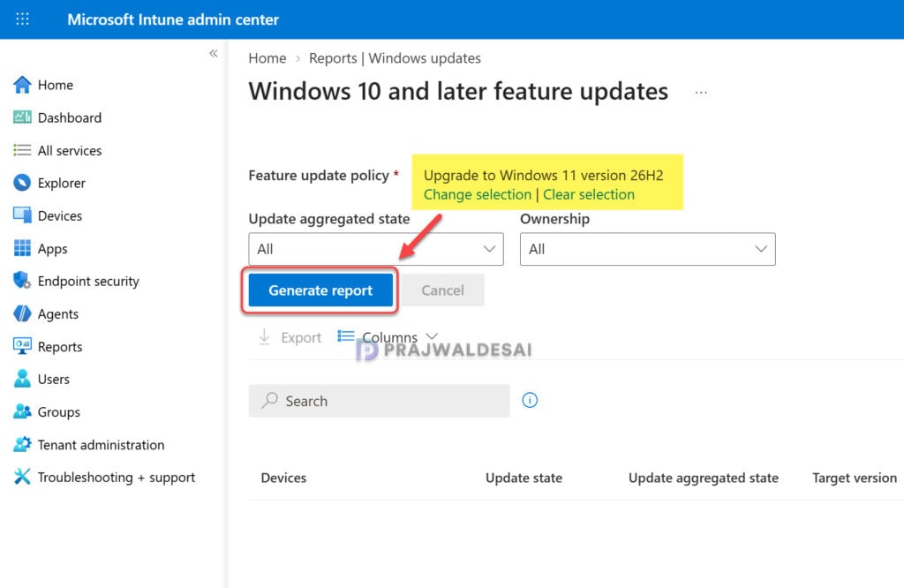The height and width of the screenshot is (588, 904).
Task: Go to All services menu item
Action: click(x=69, y=150)
